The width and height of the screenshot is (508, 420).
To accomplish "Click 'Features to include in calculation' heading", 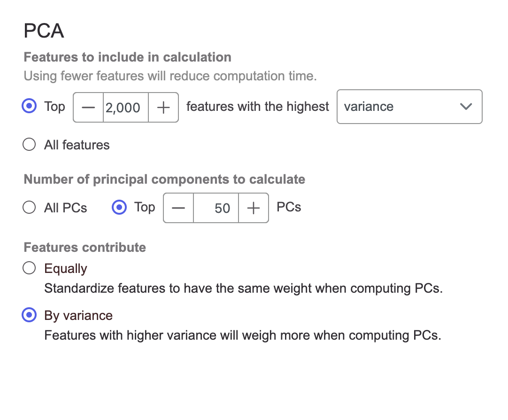I will pos(127,57).
